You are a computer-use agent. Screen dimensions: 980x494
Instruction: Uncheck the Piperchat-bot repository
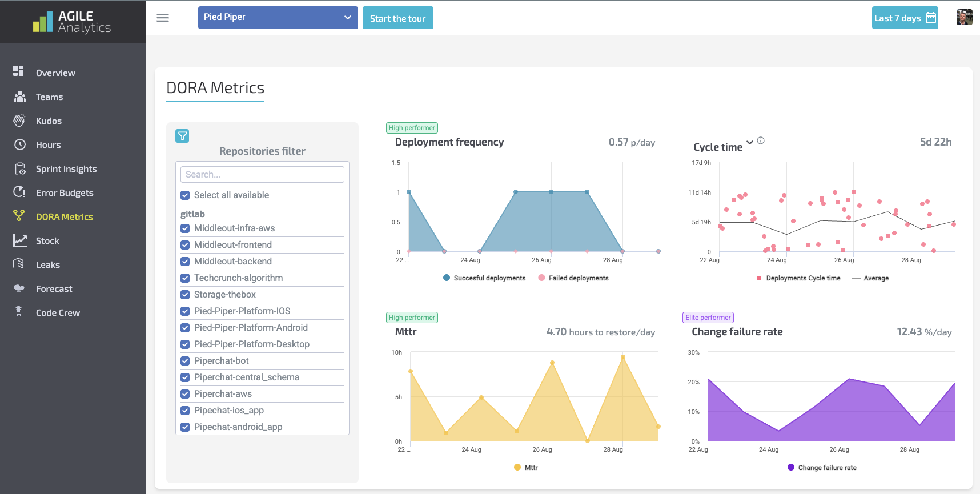pos(185,361)
